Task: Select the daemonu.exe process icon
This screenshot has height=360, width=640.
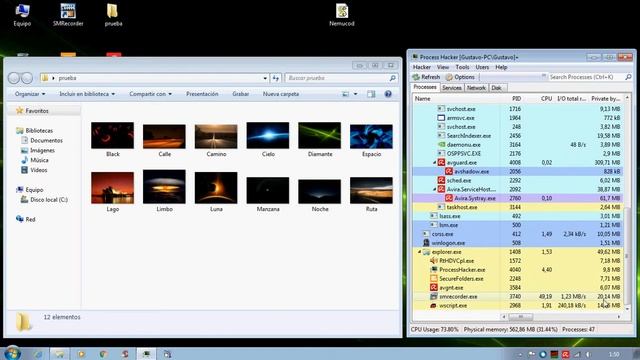Action: tap(441, 144)
